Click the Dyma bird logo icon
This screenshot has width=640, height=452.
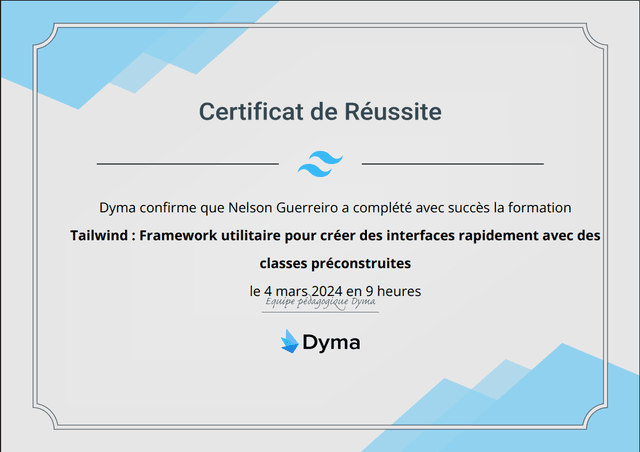290,341
